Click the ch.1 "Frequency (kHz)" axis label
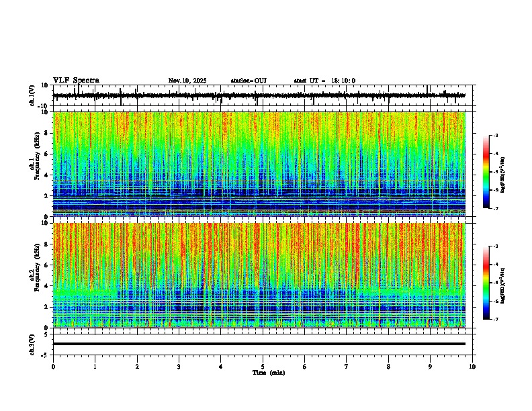The height and width of the screenshot is (411, 532). (37, 156)
